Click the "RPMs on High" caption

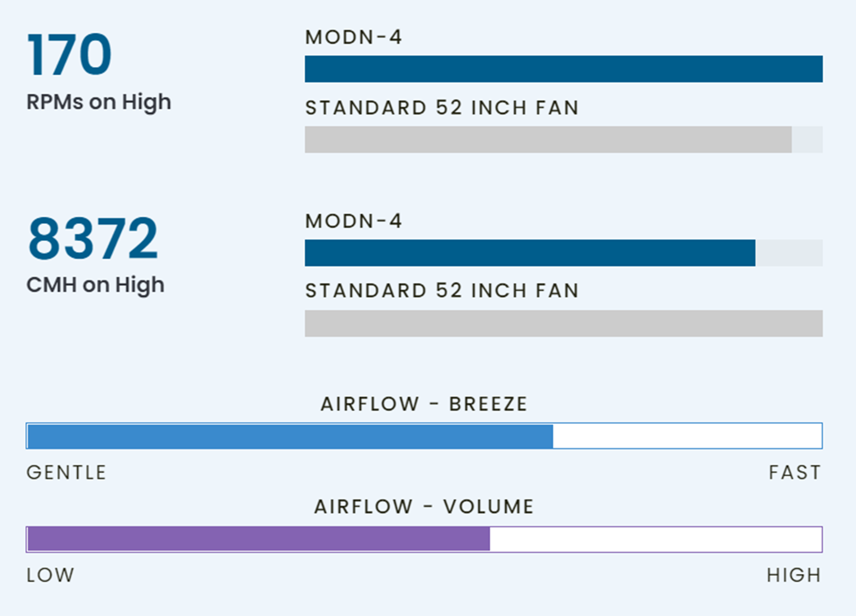coord(99,102)
